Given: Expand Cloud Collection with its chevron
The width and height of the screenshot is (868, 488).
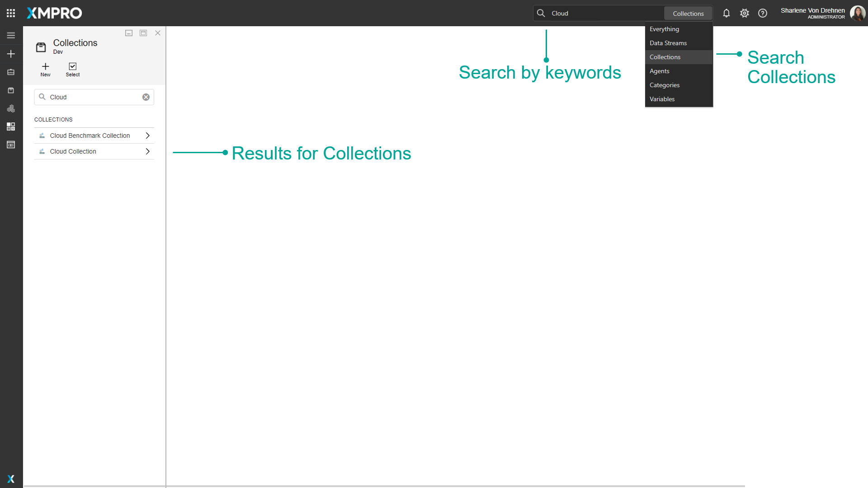Looking at the screenshot, I should coord(148,151).
